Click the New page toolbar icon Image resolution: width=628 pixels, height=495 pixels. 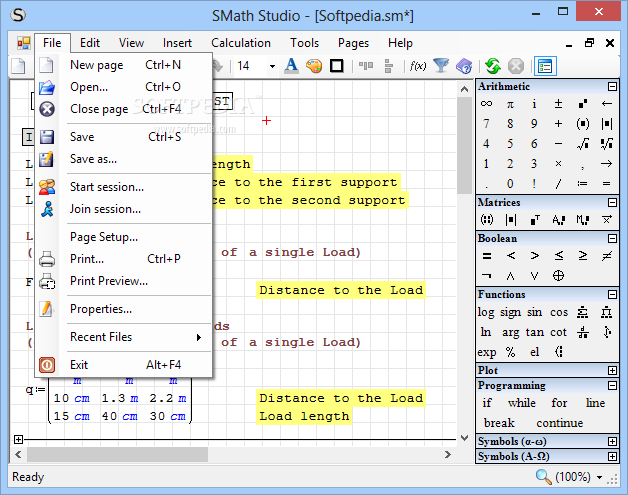18,66
